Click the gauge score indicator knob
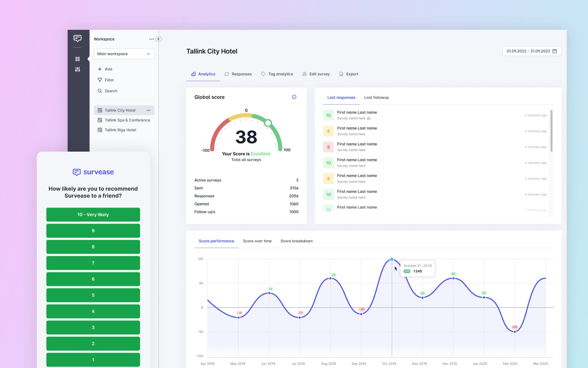The height and width of the screenshot is (368, 588). click(268, 123)
